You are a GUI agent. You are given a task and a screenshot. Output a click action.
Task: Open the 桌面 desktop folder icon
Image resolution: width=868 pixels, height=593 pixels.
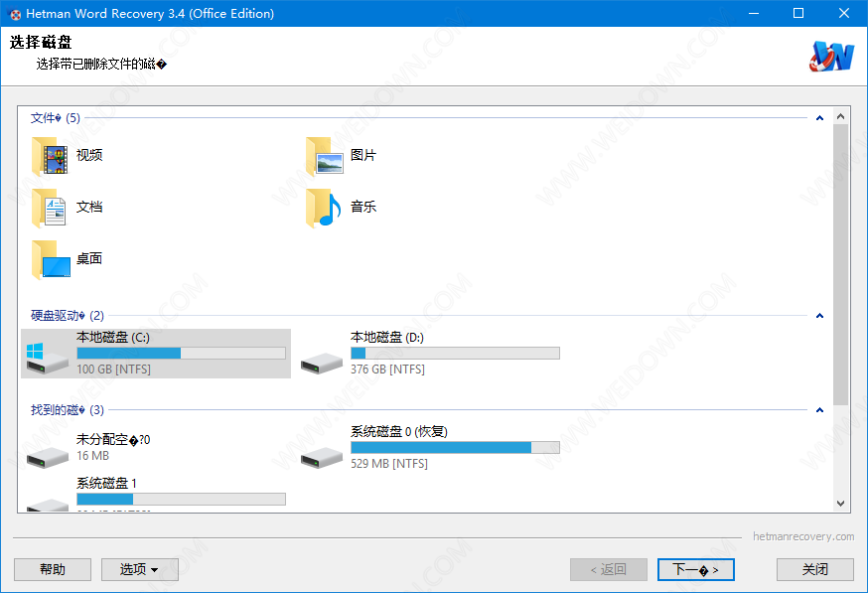51,259
